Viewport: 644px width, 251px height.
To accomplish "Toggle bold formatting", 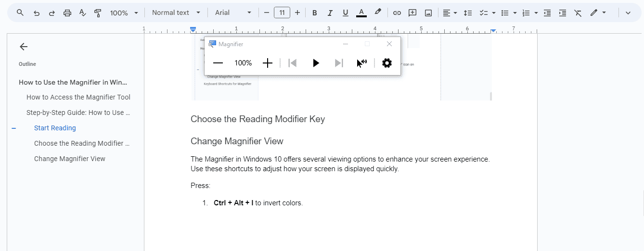I will pyautogui.click(x=314, y=13).
